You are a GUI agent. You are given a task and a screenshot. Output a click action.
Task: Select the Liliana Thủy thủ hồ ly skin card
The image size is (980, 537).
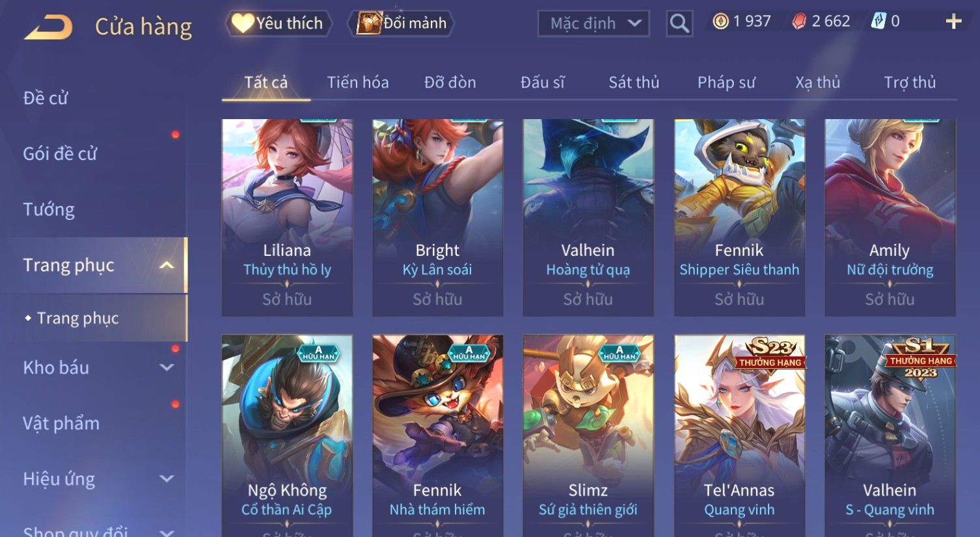coord(287,217)
